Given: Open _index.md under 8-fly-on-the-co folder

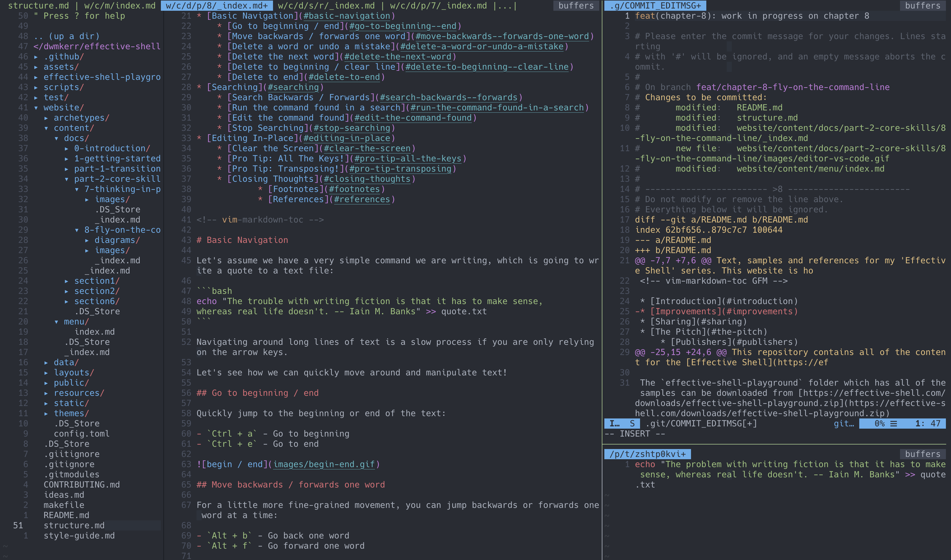Looking at the screenshot, I should (x=117, y=260).
